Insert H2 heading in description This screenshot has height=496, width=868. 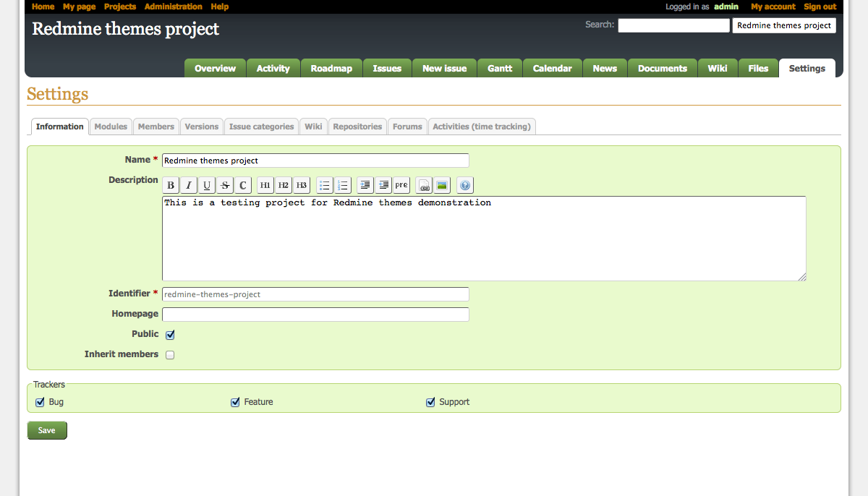click(x=284, y=186)
